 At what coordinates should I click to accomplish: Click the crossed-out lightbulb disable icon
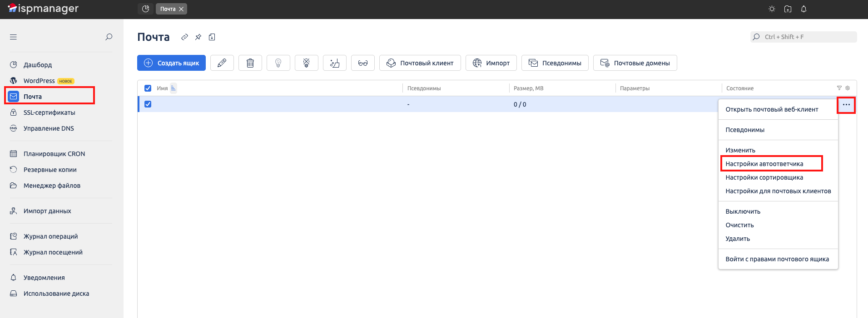coord(307,63)
